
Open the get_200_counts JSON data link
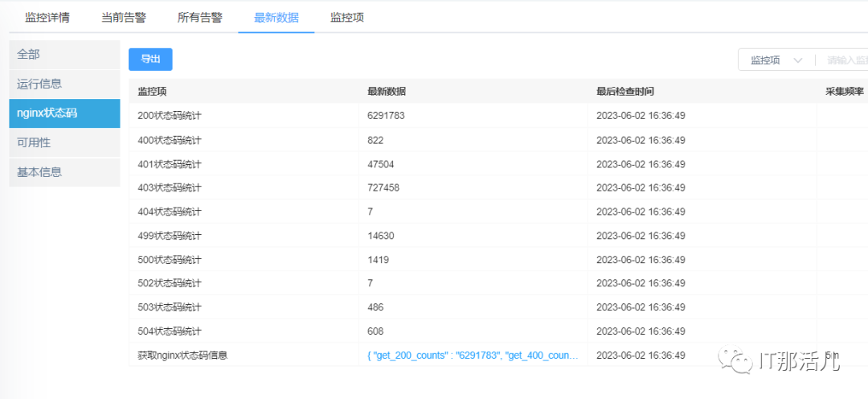tap(473, 356)
